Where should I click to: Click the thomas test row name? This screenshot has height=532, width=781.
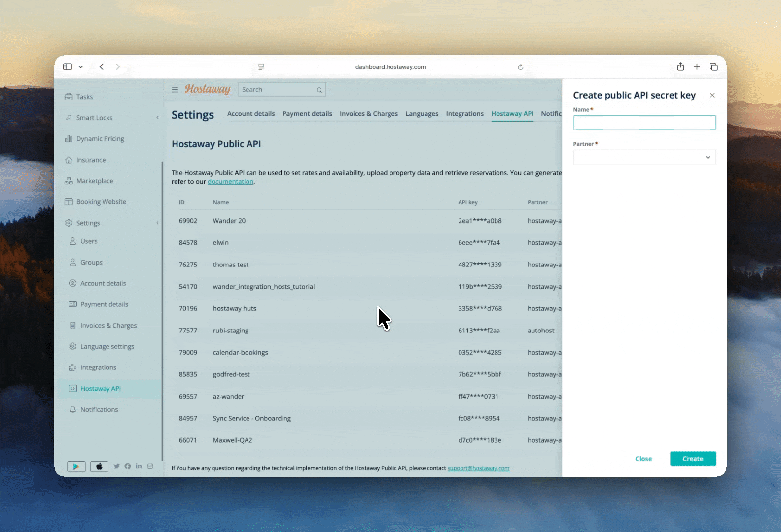[x=231, y=265]
